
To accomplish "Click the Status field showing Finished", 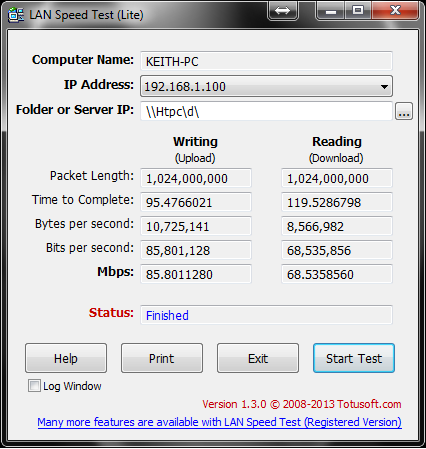I will click(266, 315).
